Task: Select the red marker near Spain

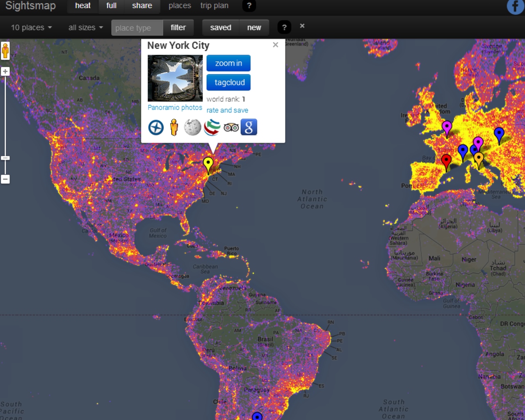Action: click(x=446, y=162)
